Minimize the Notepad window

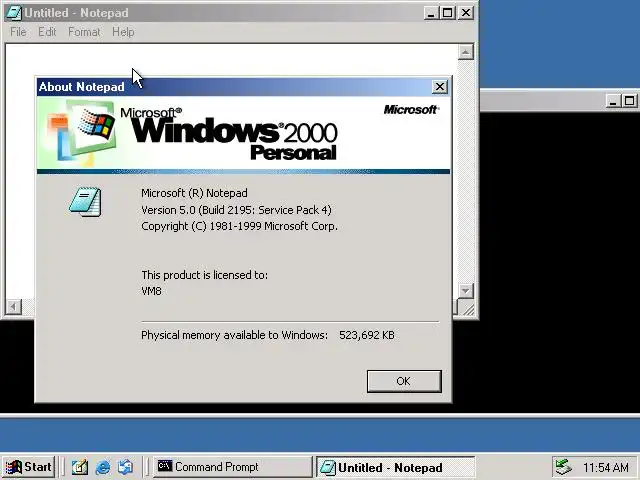(431, 13)
